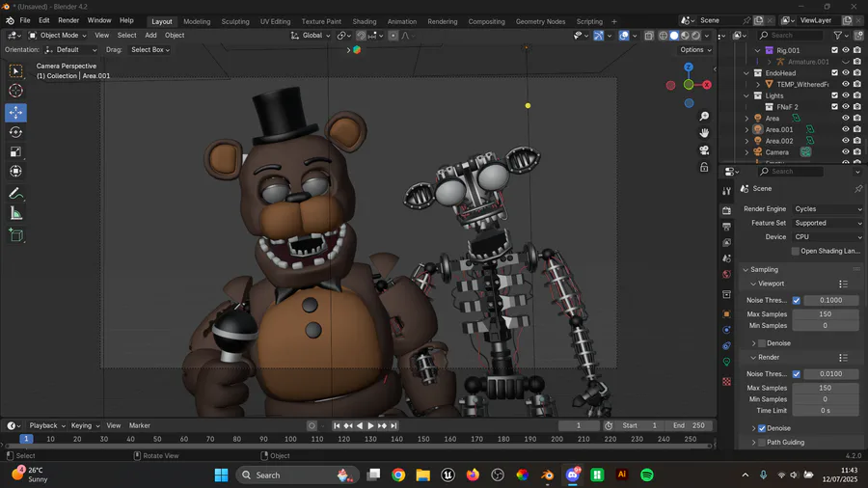The height and width of the screenshot is (488, 868).
Task: Select the Annotate pencil tool
Action: point(15,194)
